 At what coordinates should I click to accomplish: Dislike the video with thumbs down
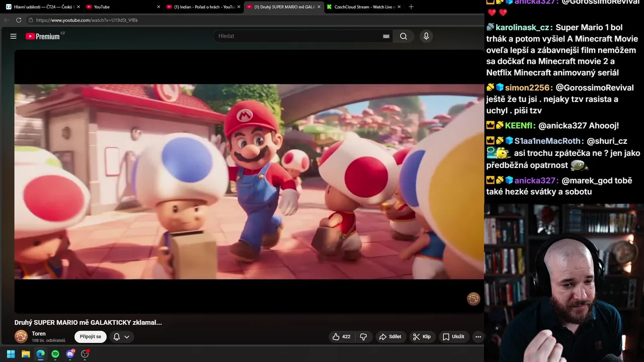(363, 337)
